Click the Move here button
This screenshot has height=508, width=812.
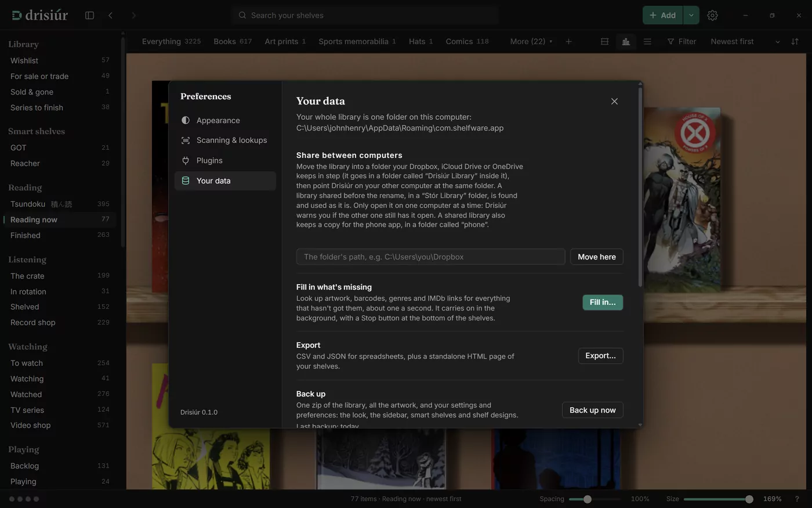596,257
